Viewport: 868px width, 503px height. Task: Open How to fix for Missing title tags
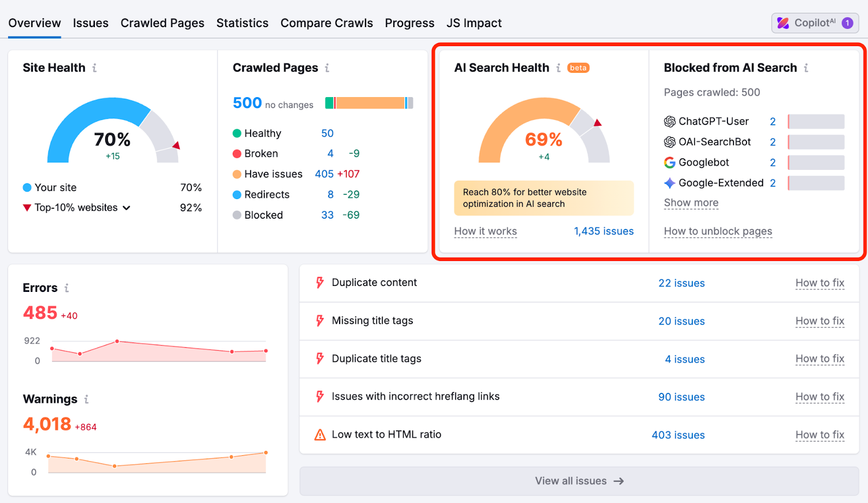[820, 321]
